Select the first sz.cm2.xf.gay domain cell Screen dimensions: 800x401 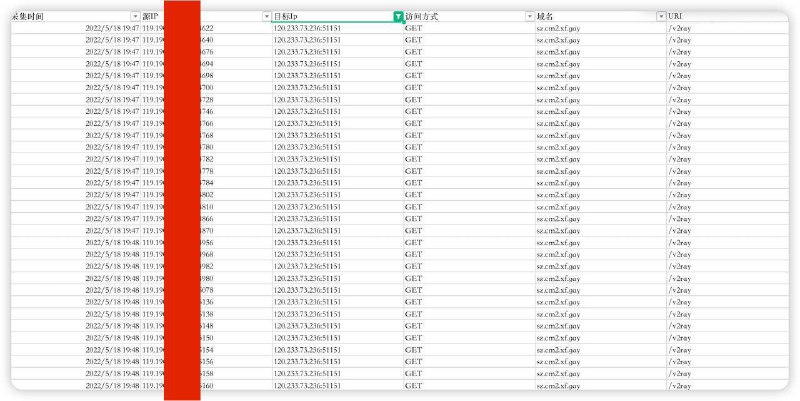coord(558,28)
